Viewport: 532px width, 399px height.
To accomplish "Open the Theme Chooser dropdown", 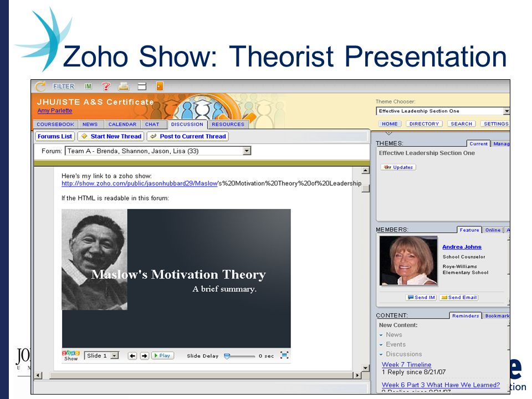I will (443, 111).
